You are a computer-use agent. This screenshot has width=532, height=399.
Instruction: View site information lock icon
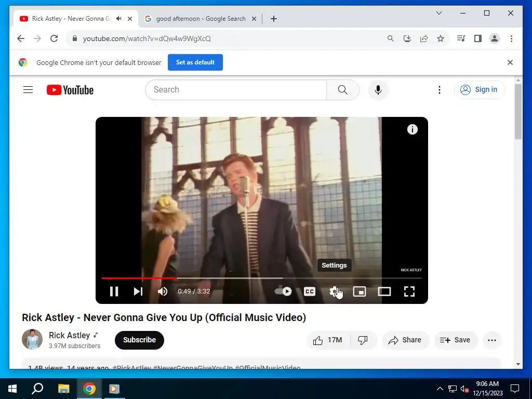(75, 38)
